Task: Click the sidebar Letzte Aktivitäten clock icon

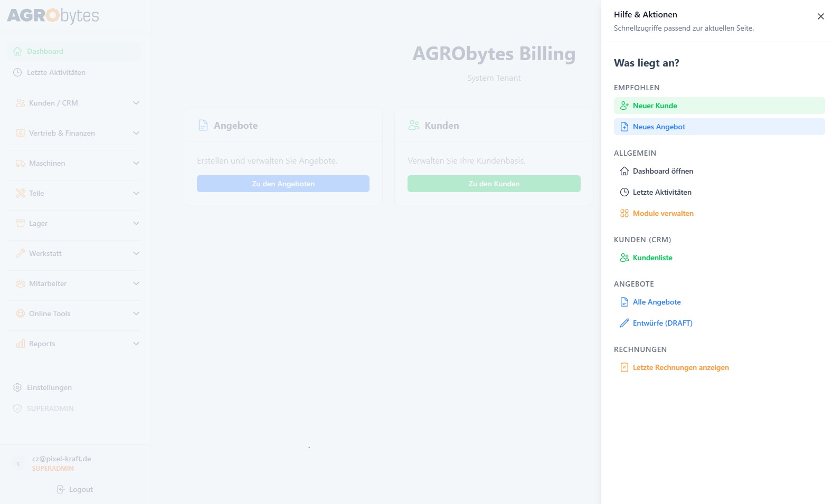Action: point(17,72)
